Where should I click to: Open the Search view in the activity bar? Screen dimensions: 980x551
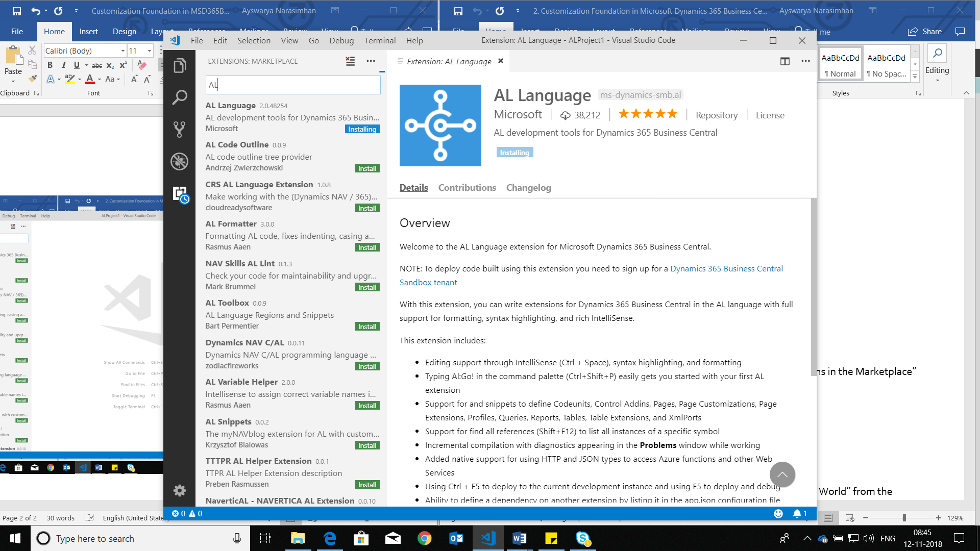(180, 97)
